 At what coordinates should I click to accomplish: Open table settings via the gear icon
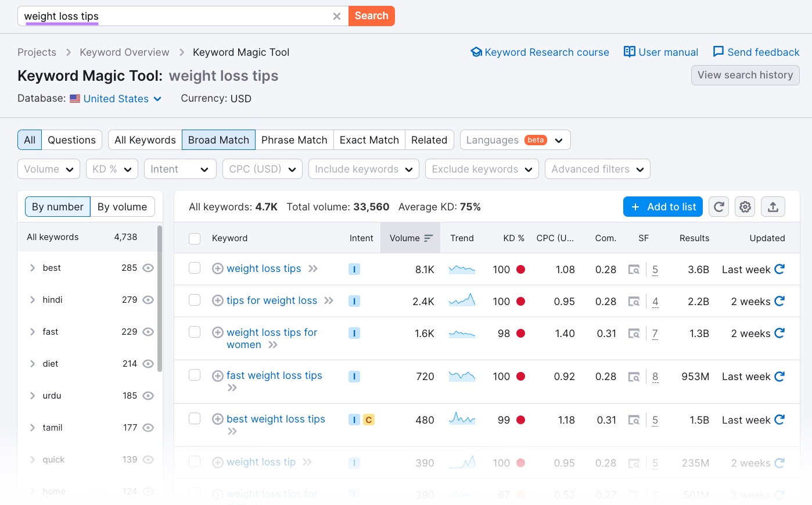click(745, 206)
